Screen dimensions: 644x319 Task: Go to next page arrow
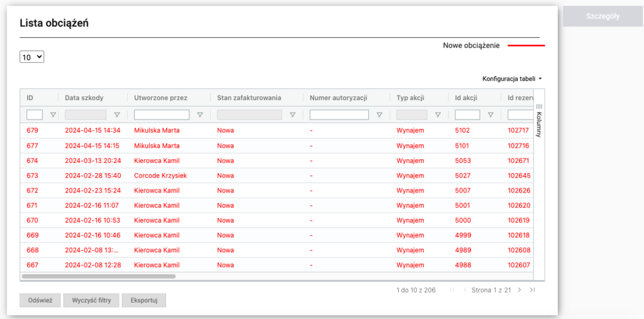pos(519,290)
